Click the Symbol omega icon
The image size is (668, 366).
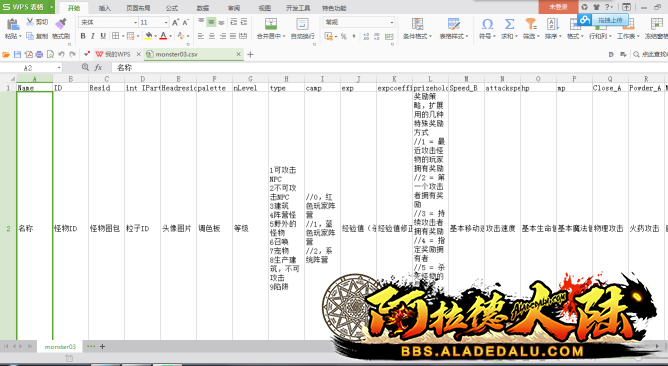tap(487, 24)
